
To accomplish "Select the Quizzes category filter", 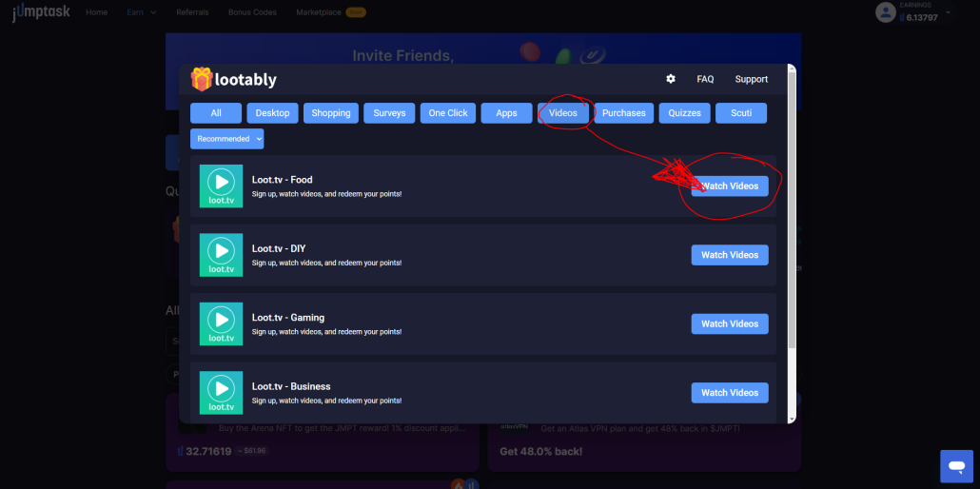I will 684,113.
